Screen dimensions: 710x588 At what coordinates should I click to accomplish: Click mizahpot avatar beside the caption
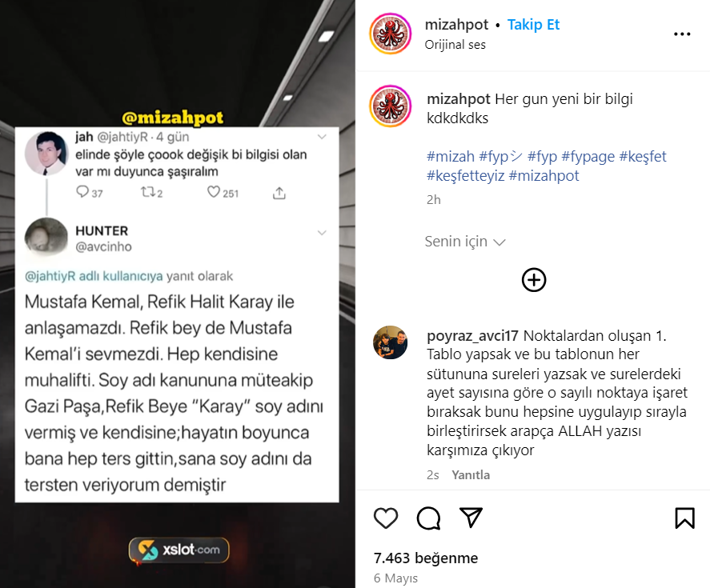point(391,106)
